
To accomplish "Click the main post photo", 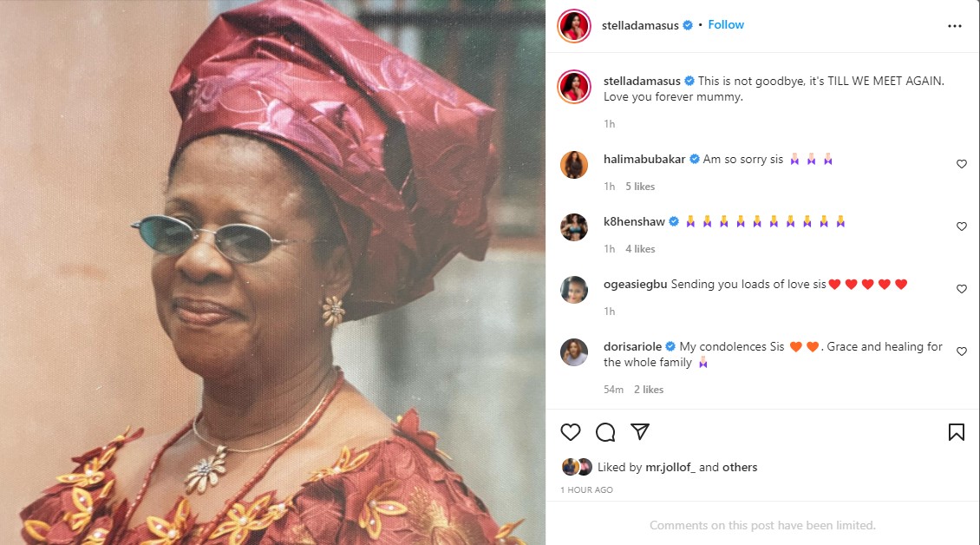I will click(272, 272).
